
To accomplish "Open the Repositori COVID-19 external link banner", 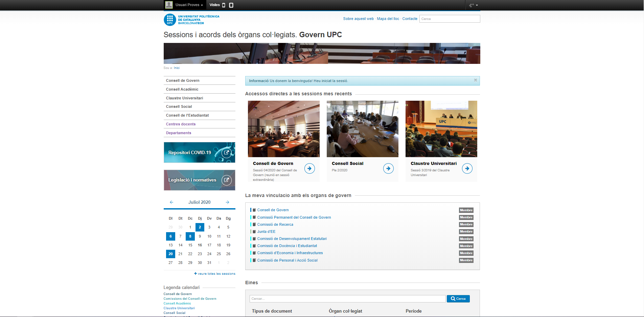I will click(x=199, y=152).
